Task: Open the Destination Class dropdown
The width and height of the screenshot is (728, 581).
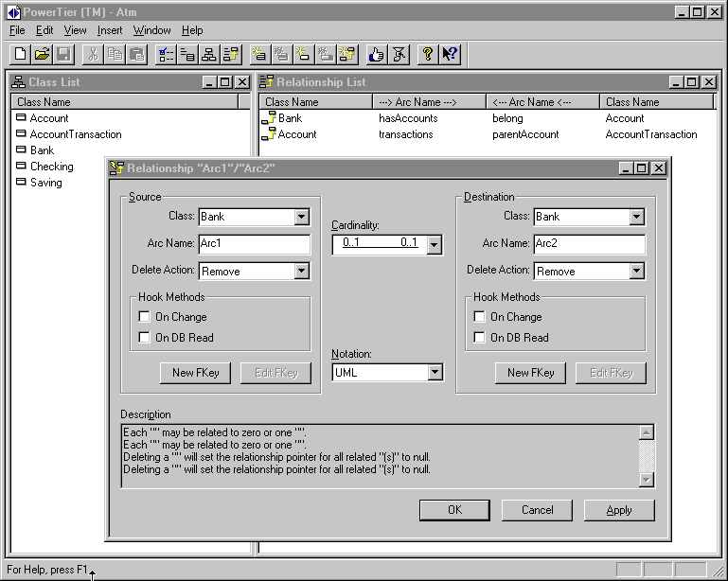Action: point(636,217)
